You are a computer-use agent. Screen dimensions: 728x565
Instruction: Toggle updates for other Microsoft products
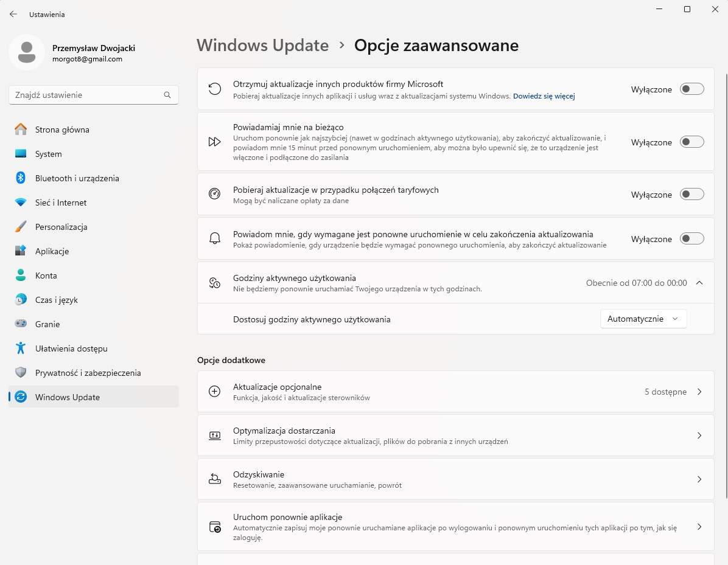(x=691, y=89)
